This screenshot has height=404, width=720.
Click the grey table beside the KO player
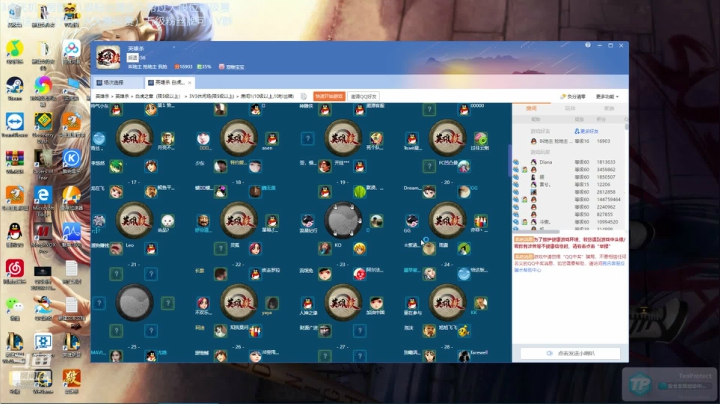[343, 220]
